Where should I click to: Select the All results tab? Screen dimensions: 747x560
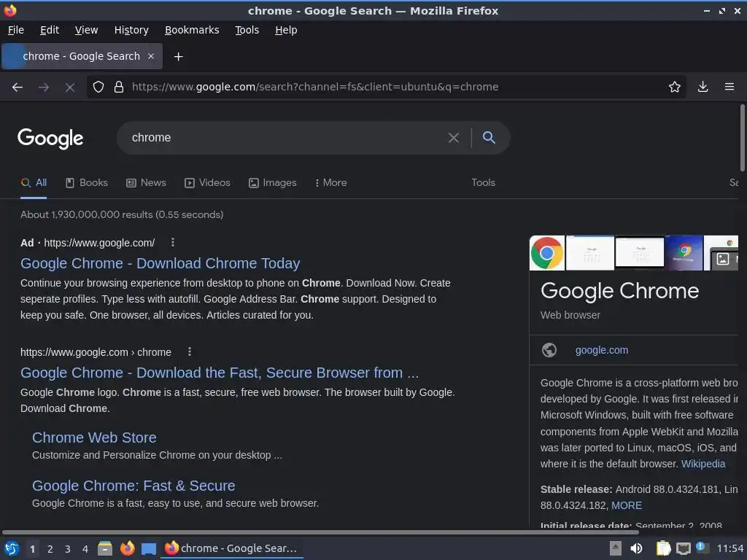(34, 183)
